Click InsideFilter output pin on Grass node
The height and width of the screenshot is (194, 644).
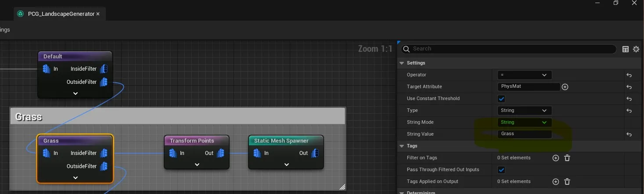coord(104,153)
